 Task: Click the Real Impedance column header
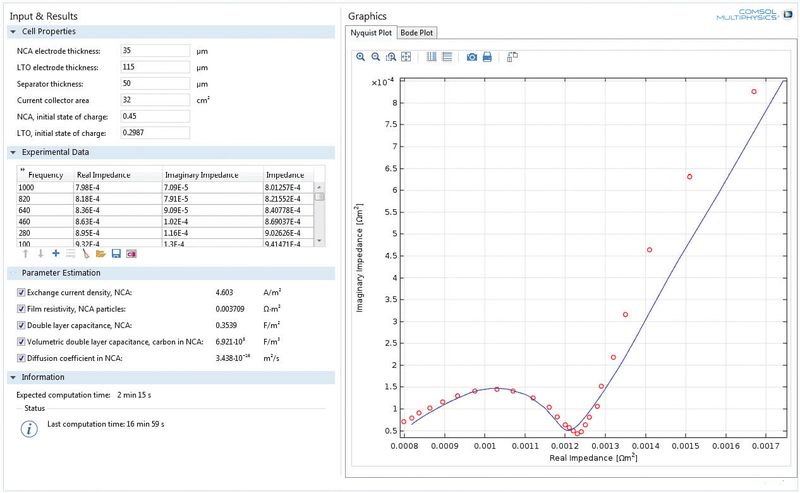click(x=118, y=175)
